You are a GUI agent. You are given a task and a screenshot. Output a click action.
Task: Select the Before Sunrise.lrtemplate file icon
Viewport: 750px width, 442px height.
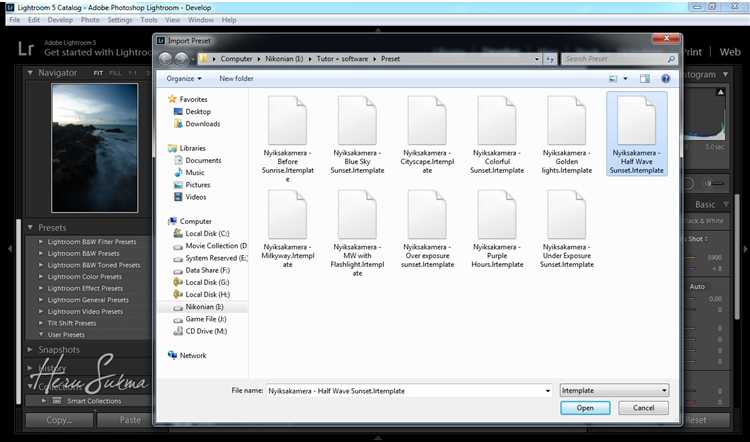(287, 121)
